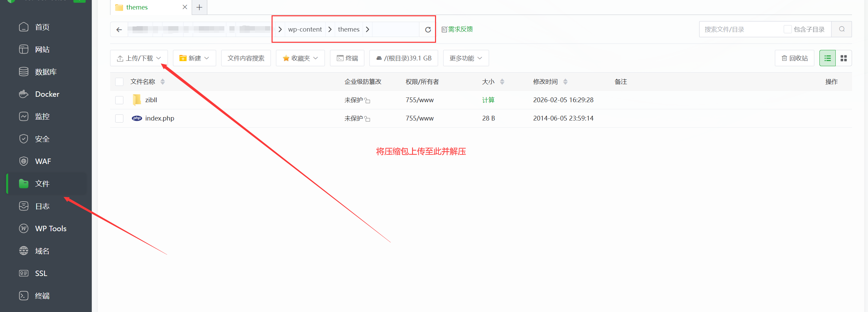
Task: Expand the 更多功能 menu
Action: pyautogui.click(x=465, y=58)
